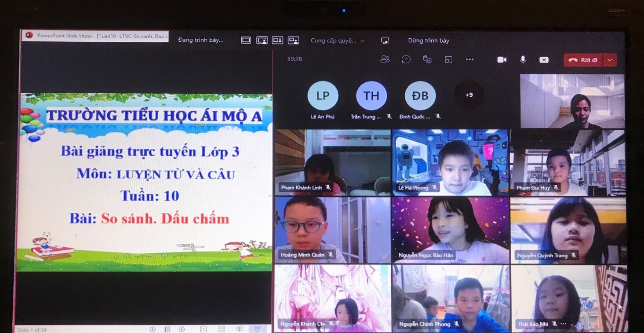Viewport: 644px width, 333px height.
Task: Open the rooms icon in meeting toolbar
Action: coord(448,59)
